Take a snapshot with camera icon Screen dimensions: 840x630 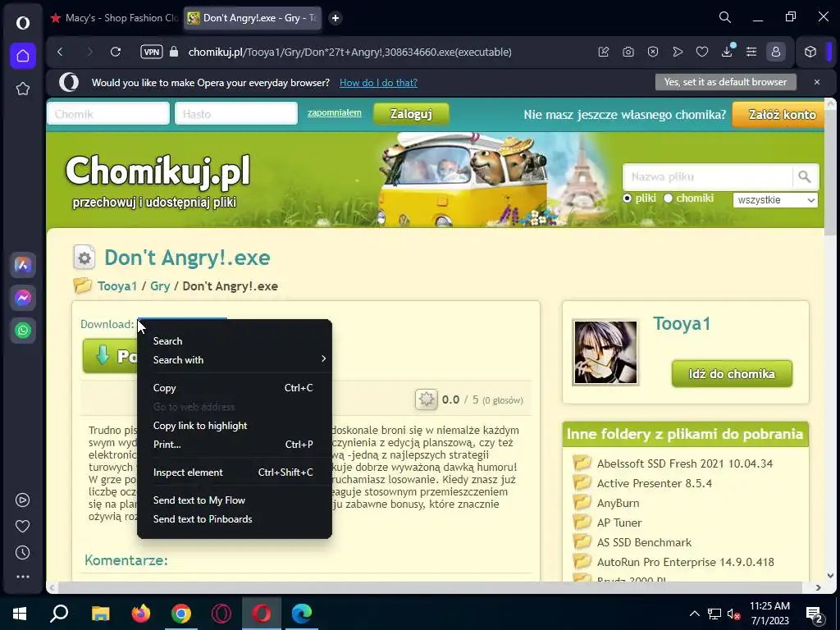click(x=628, y=52)
